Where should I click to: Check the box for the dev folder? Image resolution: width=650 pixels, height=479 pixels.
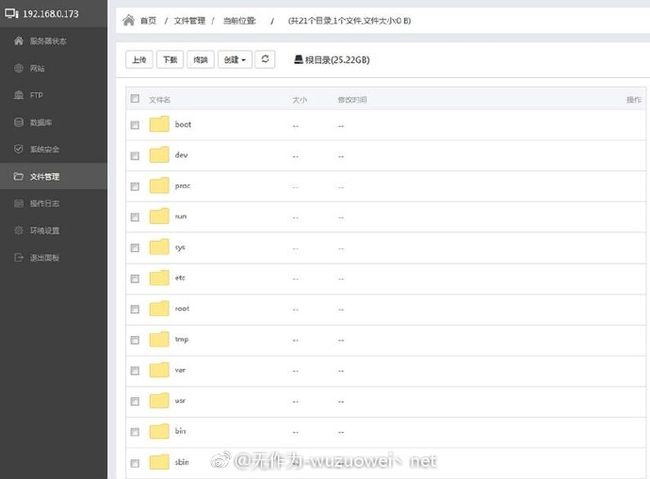tap(135, 156)
